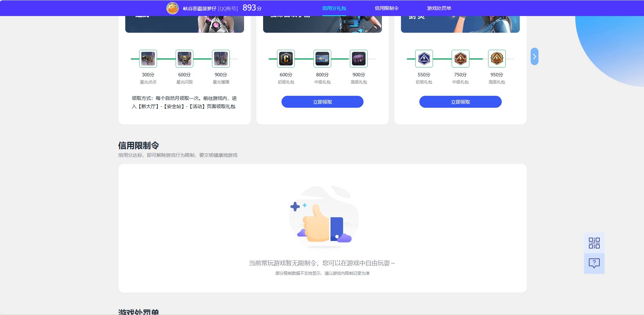
Task: Click 立即领取 under the 600/800/900 gift card
Action: pos(322,102)
